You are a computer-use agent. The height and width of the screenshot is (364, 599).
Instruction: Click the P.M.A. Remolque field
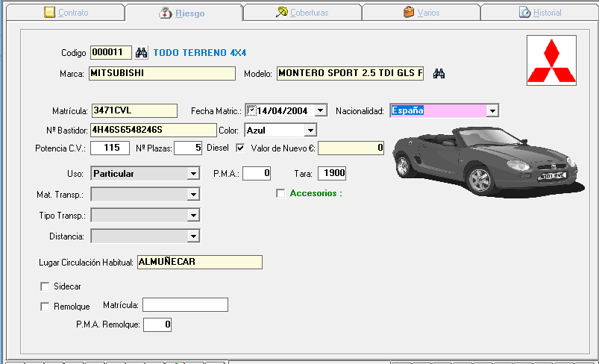[157, 324]
